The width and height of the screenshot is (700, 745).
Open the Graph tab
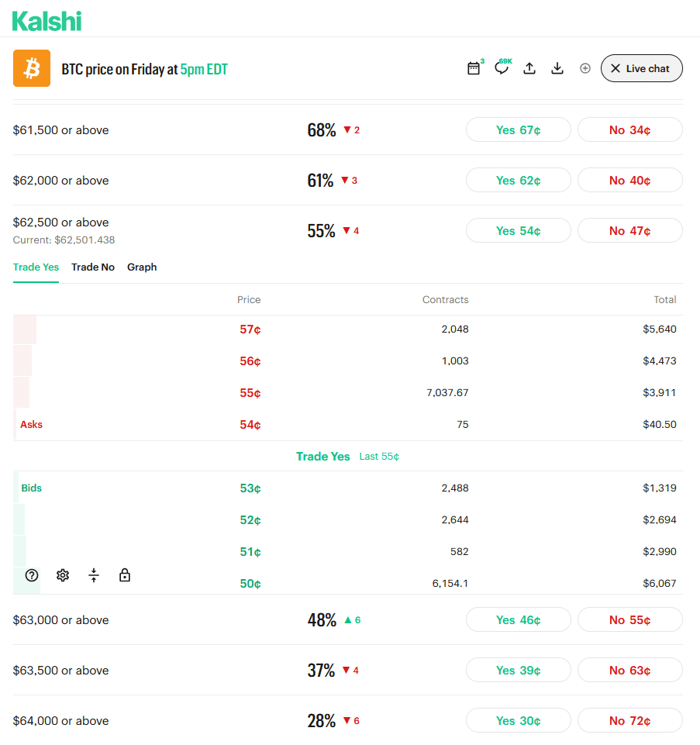click(142, 267)
